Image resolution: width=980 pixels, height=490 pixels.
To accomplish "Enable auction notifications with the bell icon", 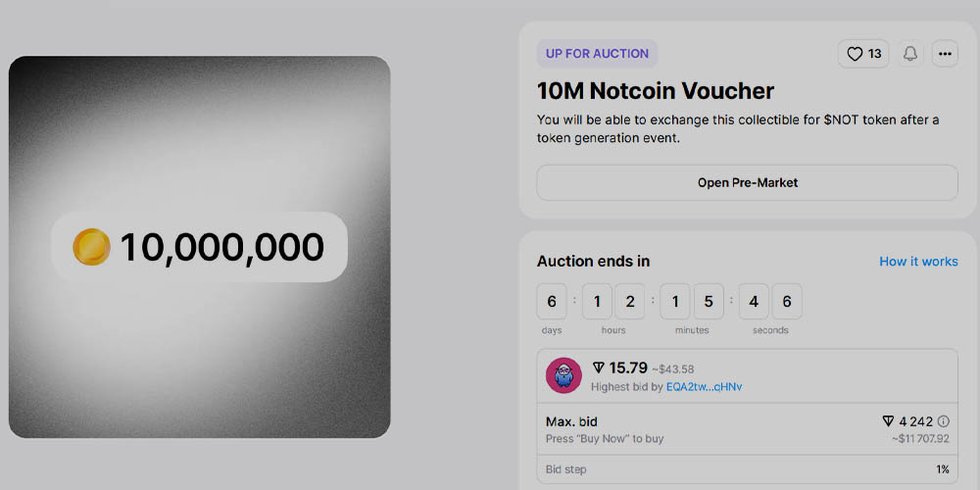I will coord(910,54).
